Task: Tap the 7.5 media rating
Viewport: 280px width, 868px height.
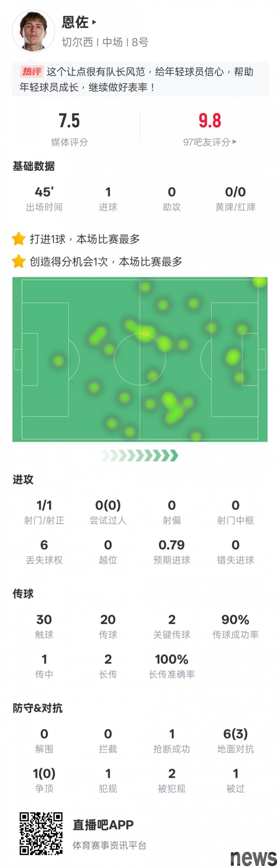Action: tap(69, 121)
